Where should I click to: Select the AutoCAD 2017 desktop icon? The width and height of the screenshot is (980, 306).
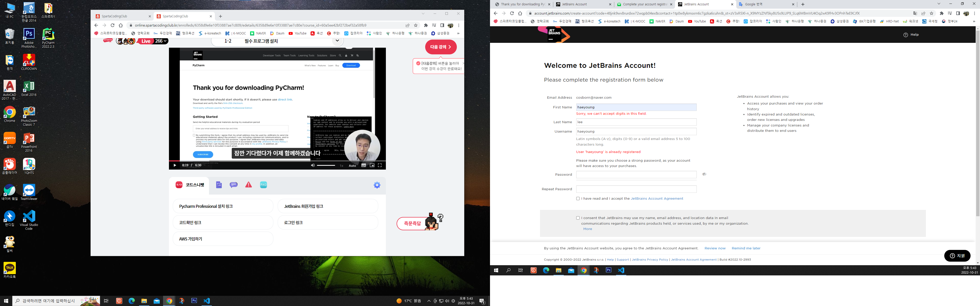point(9,90)
